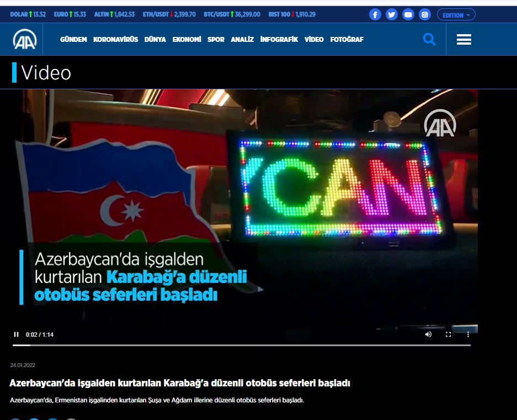517x420 pixels.
Task: Click the DOLAR 13.52 ticker
Action: click(28, 14)
